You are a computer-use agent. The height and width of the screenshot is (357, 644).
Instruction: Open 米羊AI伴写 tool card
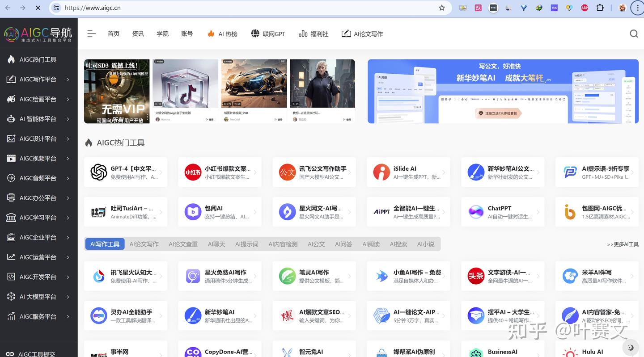coord(597,276)
